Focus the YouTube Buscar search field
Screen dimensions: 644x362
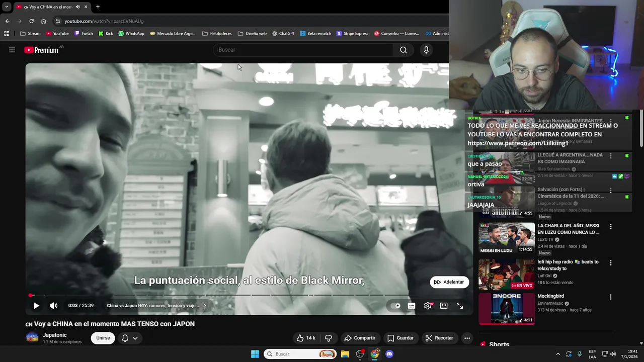tap(303, 50)
